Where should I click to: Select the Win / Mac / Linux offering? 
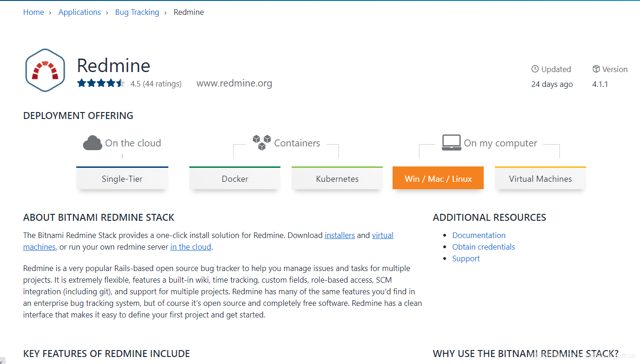point(438,178)
